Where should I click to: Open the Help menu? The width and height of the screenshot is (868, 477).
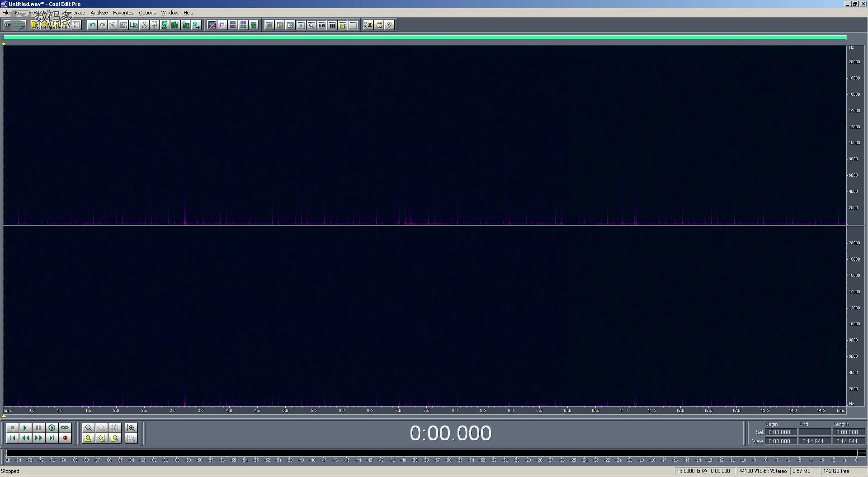[x=188, y=13]
